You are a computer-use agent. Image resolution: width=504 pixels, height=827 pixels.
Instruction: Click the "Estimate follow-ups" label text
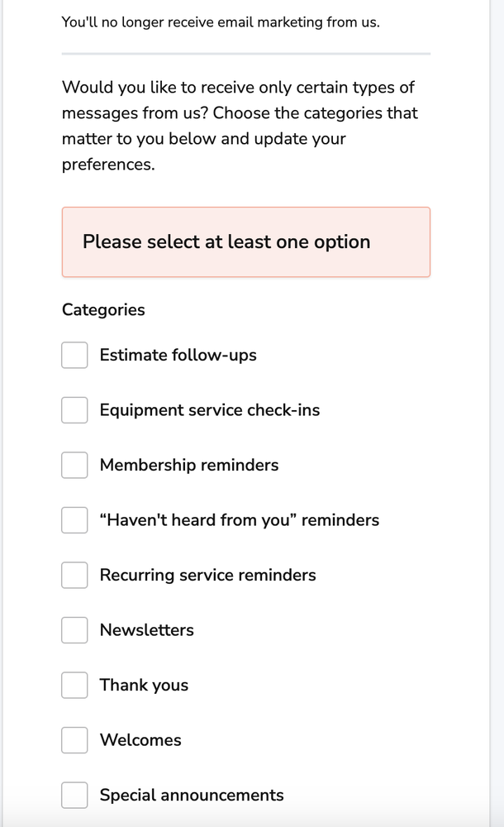178,355
